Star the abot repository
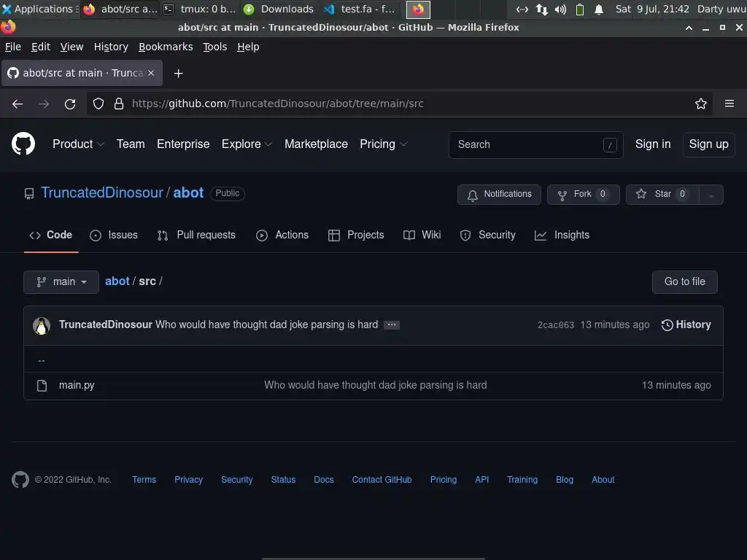Viewport: 747px width, 560px height. point(662,194)
